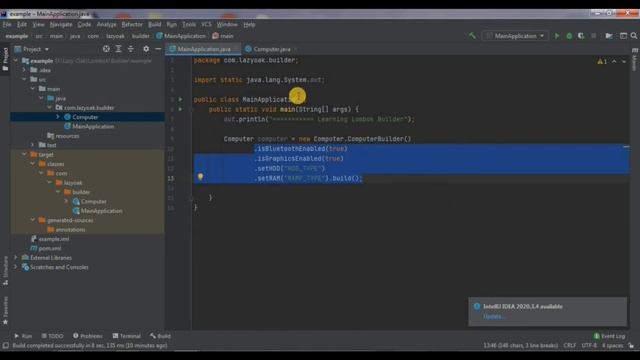This screenshot has height=360, width=640.
Task: Open the TODO tool window
Action: (53, 336)
